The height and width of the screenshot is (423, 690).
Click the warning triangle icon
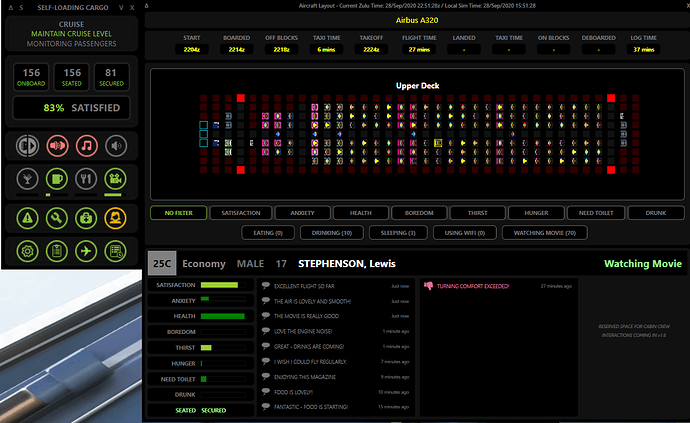[x=27, y=218]
